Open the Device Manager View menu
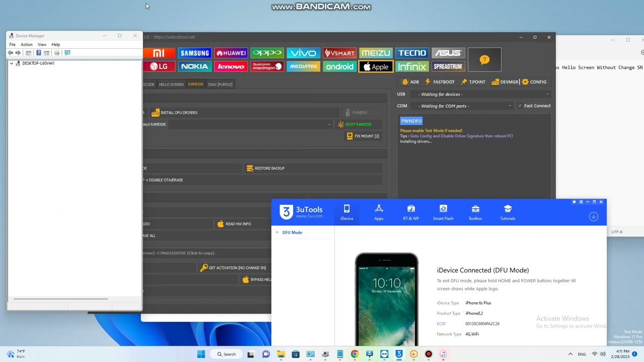644x362 pixels. coord(42,44)
